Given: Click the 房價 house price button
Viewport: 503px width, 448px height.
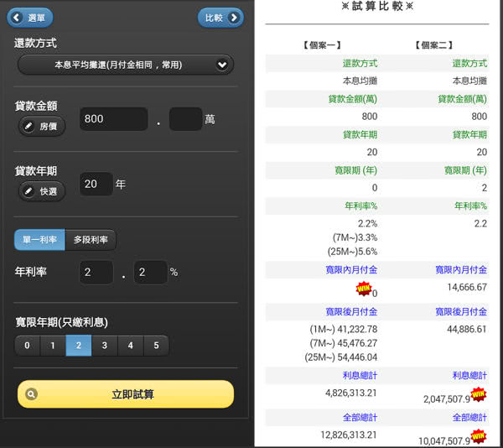Looking at the screenshot, I should coord(42,126).
